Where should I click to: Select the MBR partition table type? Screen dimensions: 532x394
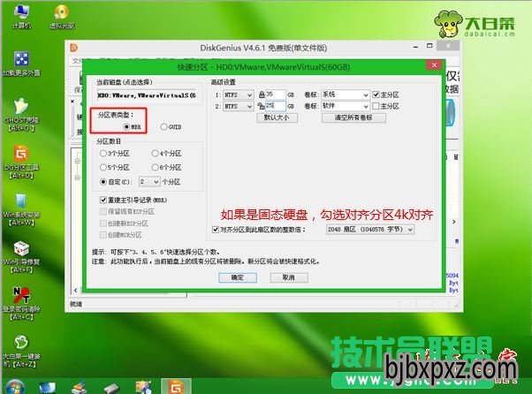point(126,127)
